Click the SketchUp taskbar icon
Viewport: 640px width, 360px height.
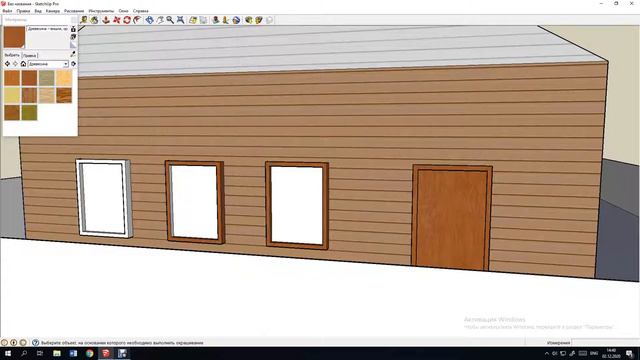[x=106, y=353]
